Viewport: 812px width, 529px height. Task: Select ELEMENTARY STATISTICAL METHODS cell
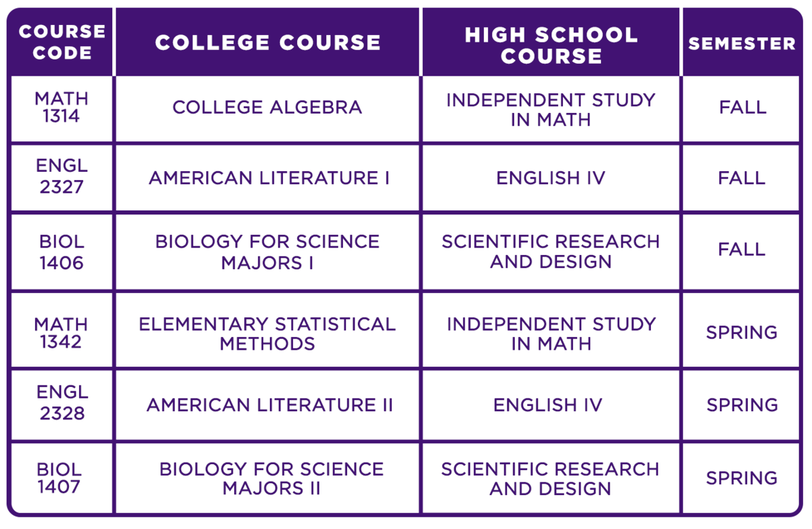point(267,333)
